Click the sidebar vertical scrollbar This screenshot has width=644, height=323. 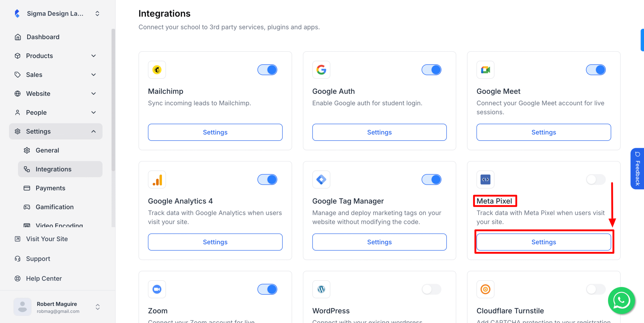pyautogui.click(x=113, y=101)
